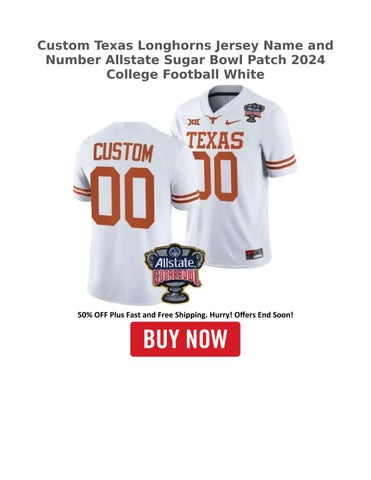The height and width of the screenshot is (480, 371).
Task: Click the TEXAS wordmark on the front jersey
Action: (x=215, y=140)
